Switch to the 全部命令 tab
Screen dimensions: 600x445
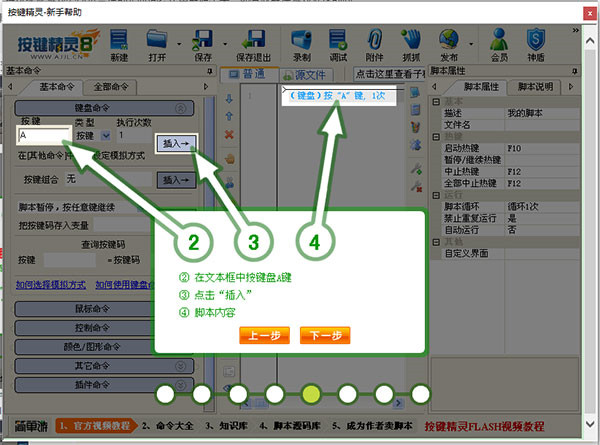[111, 87]
